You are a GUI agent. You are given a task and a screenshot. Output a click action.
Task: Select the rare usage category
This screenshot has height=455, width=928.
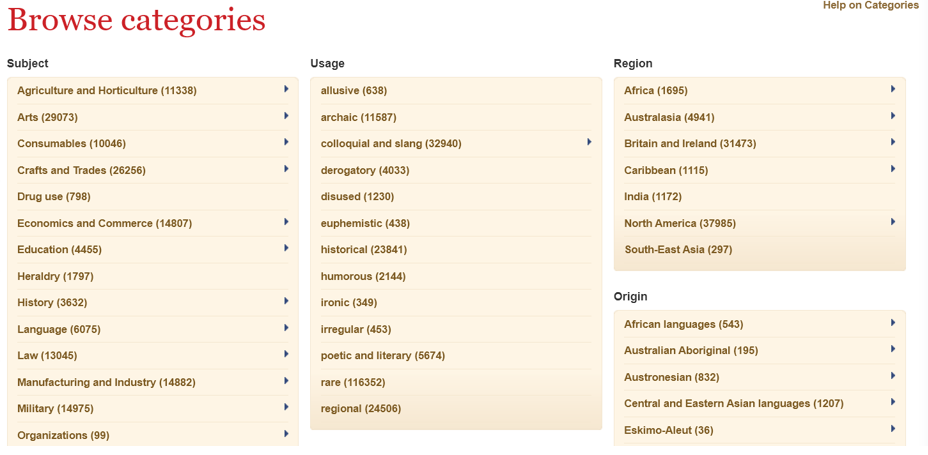coord(353,382)
